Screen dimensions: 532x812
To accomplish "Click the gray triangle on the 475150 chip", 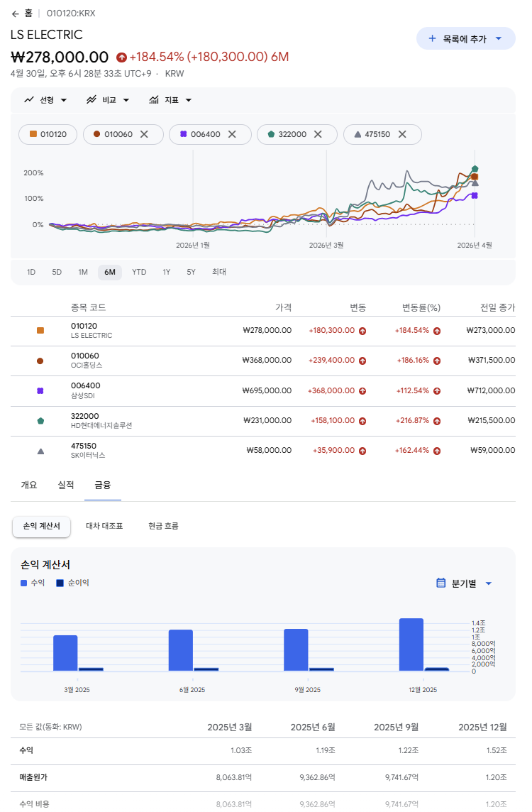I will pos(358,134).
